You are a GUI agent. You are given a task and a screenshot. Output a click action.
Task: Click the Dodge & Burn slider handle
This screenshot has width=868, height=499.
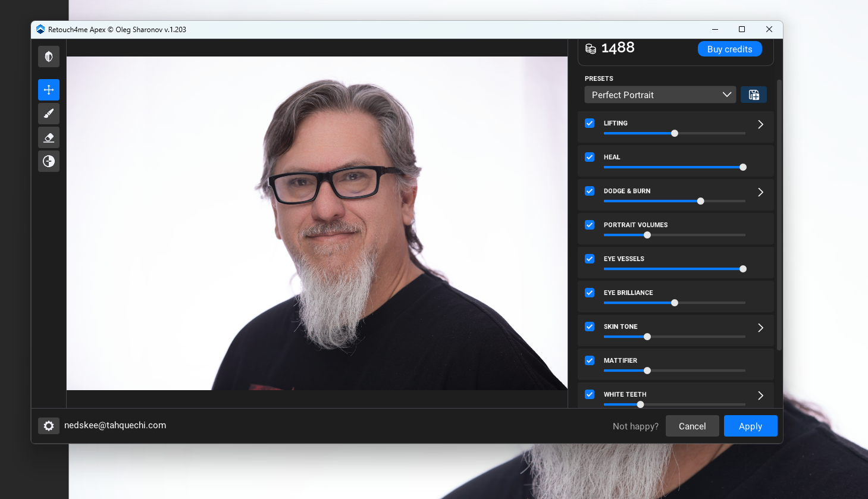701,201
